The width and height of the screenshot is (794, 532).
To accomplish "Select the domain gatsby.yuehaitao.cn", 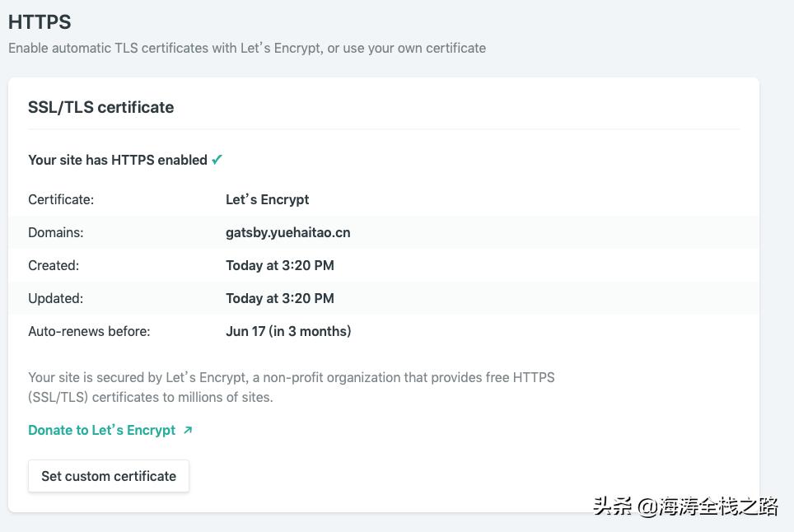I will coord(287,232).
